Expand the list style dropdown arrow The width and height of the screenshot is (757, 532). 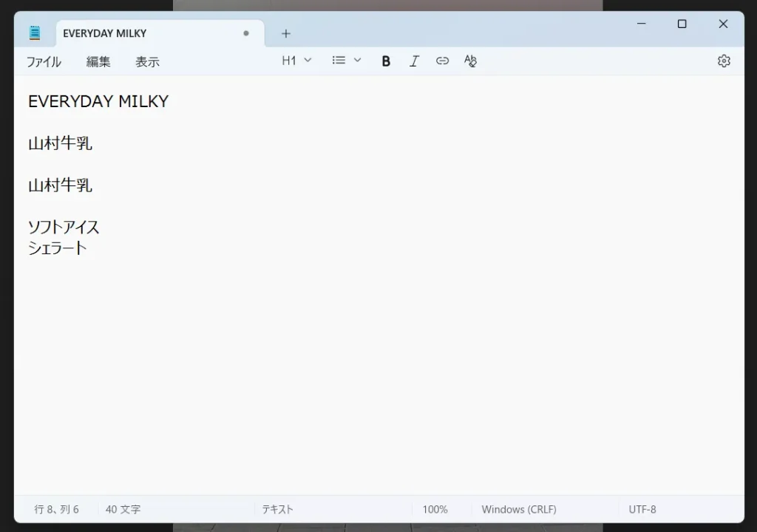point(357,61)
